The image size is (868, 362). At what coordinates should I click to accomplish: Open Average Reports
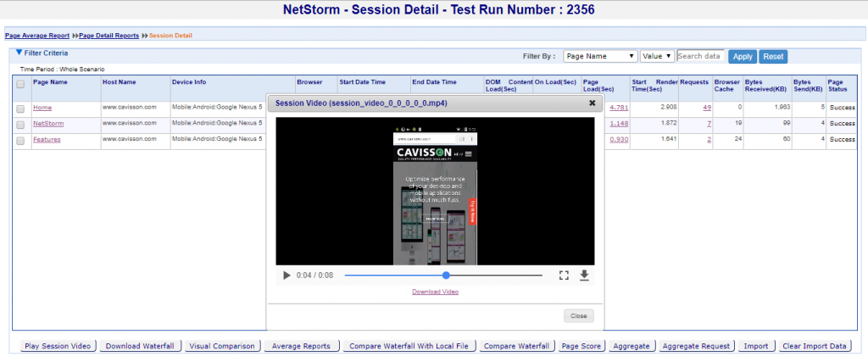pos(301,346)
